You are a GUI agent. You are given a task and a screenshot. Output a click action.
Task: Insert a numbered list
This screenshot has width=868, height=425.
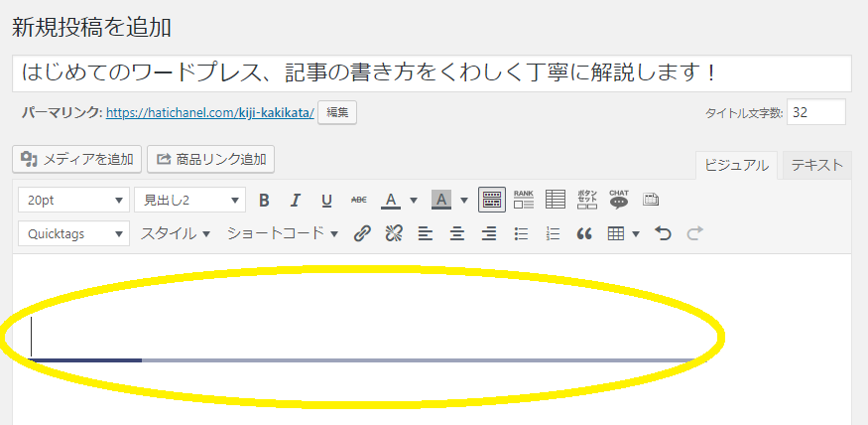click(x=553, y=233)
